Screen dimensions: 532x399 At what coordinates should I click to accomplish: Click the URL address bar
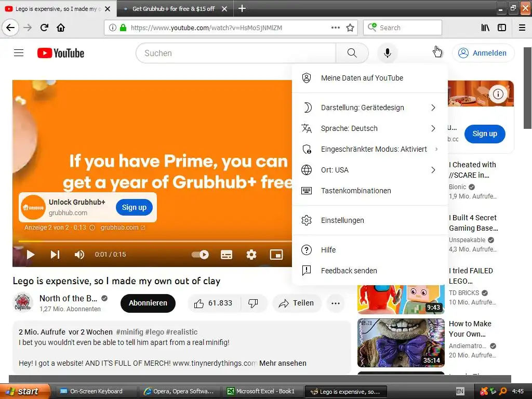(231, 28)
